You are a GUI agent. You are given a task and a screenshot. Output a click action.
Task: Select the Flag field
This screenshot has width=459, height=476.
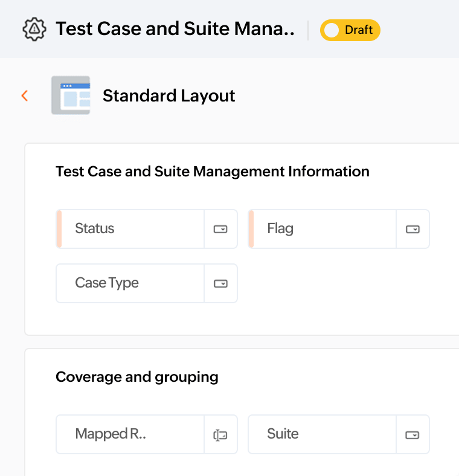tap(339, 229)
